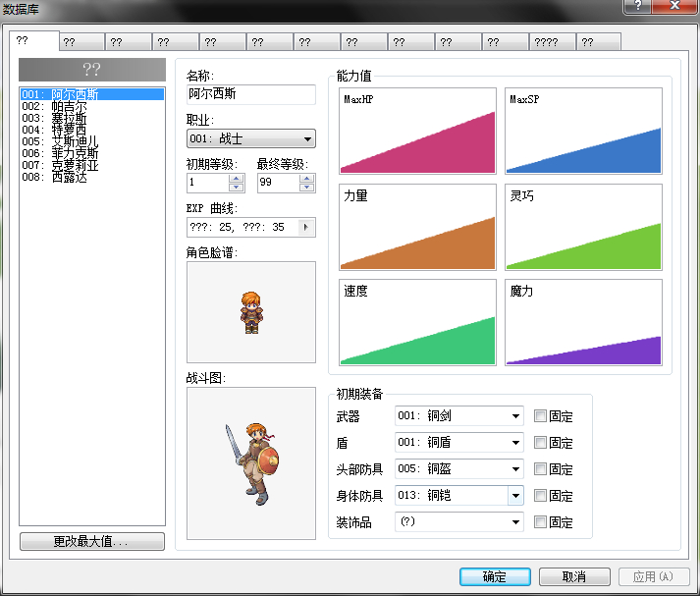Select actor 002: 帕吉尔 in list
Viewport: 700px width, 596px height.
(92, 106)
